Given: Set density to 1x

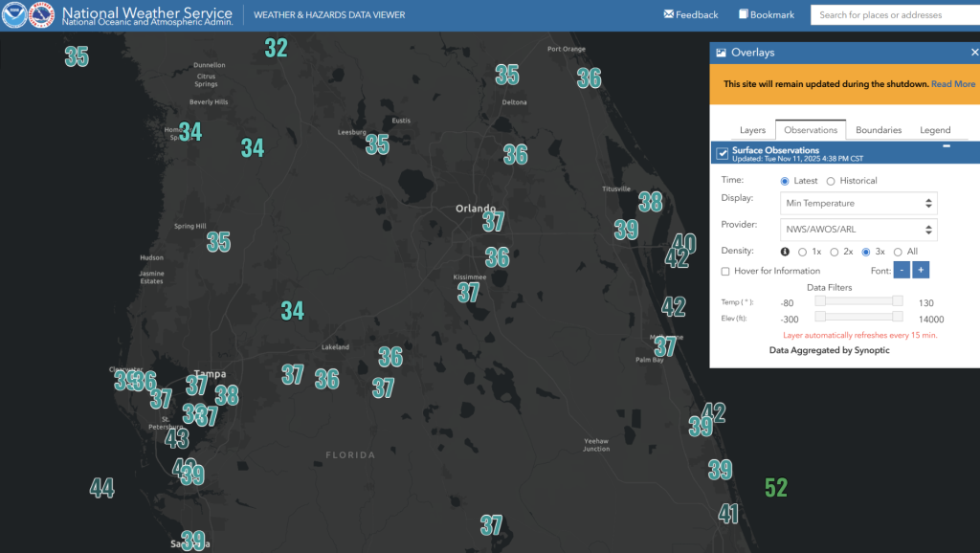Looking at the screenshot, I should tap(802, 252).
